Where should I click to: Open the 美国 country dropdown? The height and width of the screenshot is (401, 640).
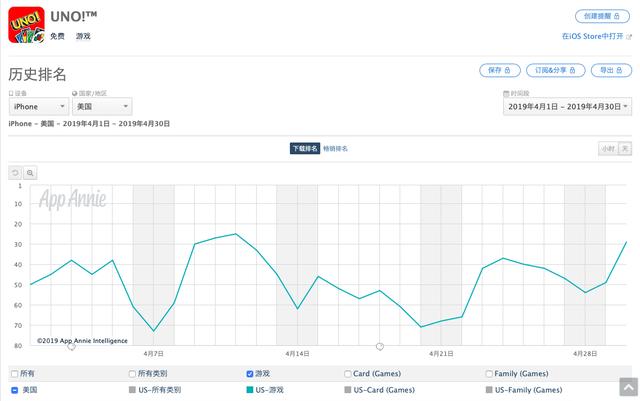click(x=101, y=106)
